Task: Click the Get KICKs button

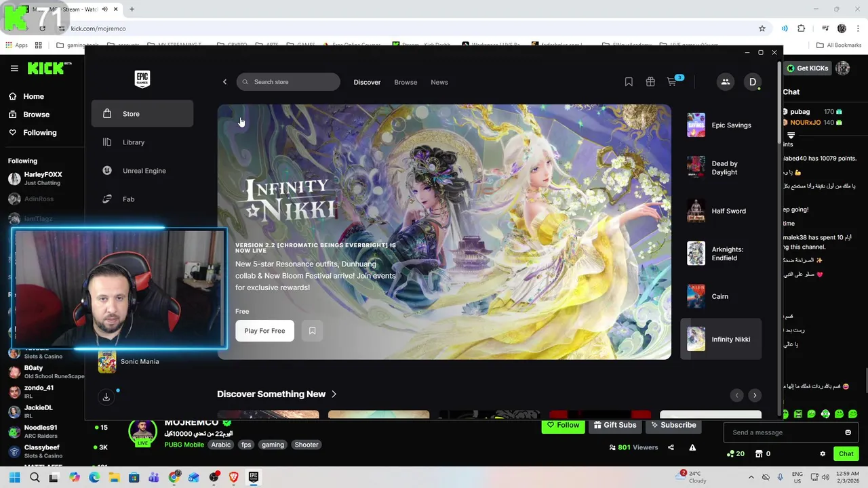Action: tap(808, 68)
